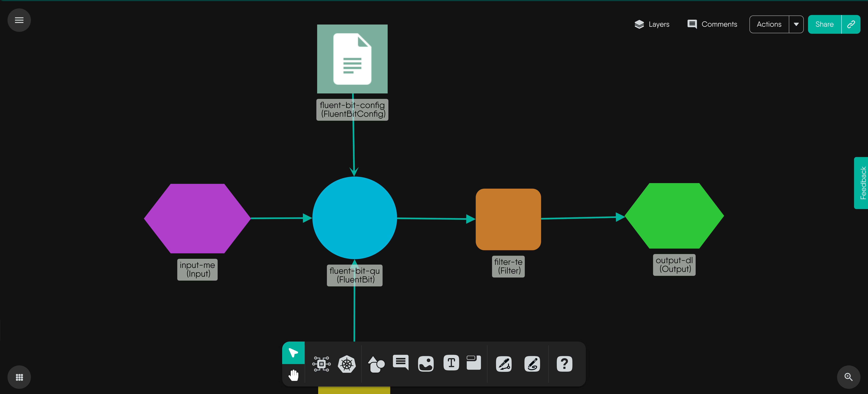Image resolution: width=868 pixels, height=394 pixels.
Task: Select the section frame tool
Action: [473, 363]
